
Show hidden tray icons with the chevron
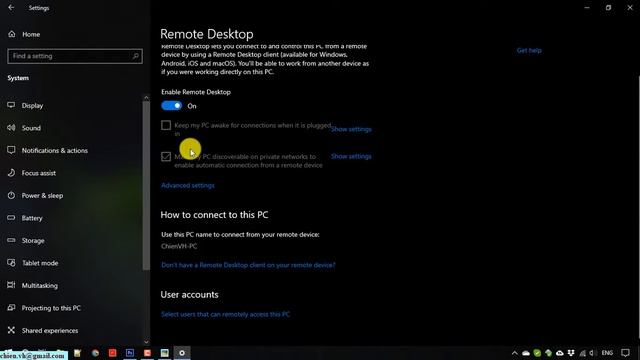[x=515, y=353]
